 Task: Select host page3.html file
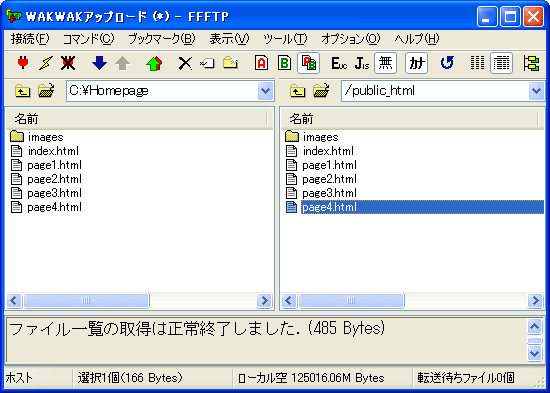point(321,193)
